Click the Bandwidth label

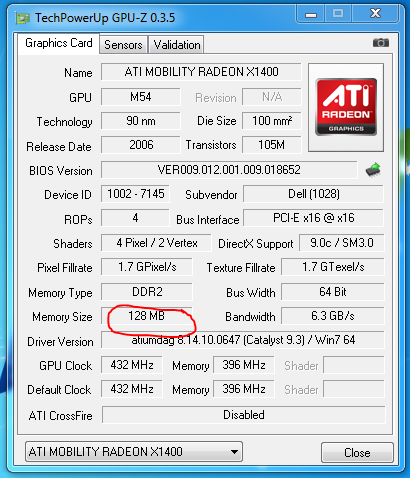coord(250,317)
